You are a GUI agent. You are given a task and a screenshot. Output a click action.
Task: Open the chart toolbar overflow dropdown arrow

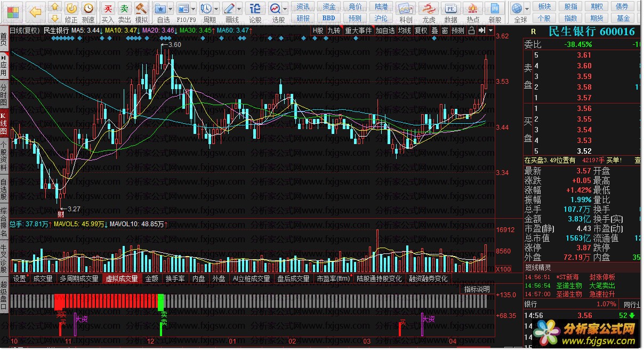(x=490, y=30)
